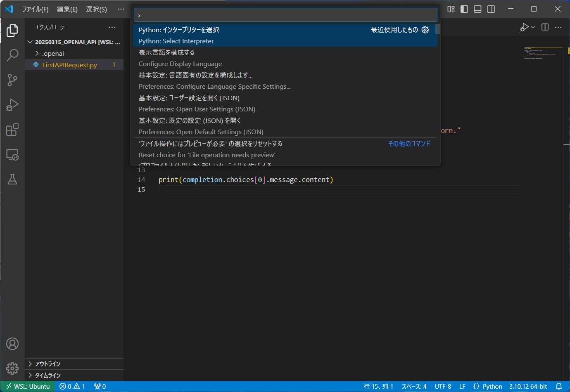Expand the タイムライン section
The image size is (570, 392).
(74, 375)
